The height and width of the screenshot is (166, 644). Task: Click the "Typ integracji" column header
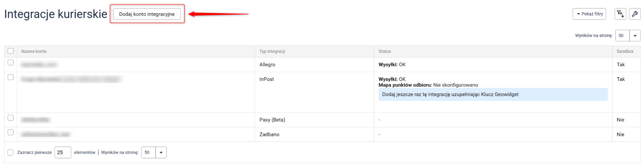pos(272,51)
